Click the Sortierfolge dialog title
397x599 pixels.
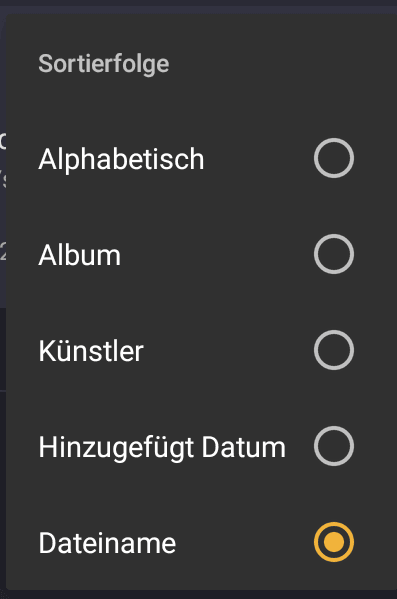point(104,64)
